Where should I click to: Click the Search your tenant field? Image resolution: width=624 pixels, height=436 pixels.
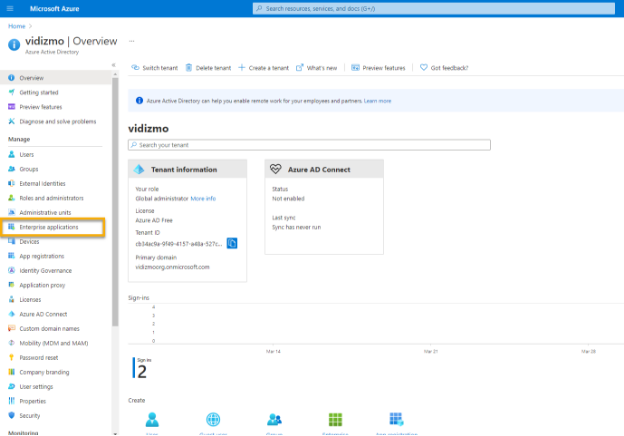tap(310, 145)
